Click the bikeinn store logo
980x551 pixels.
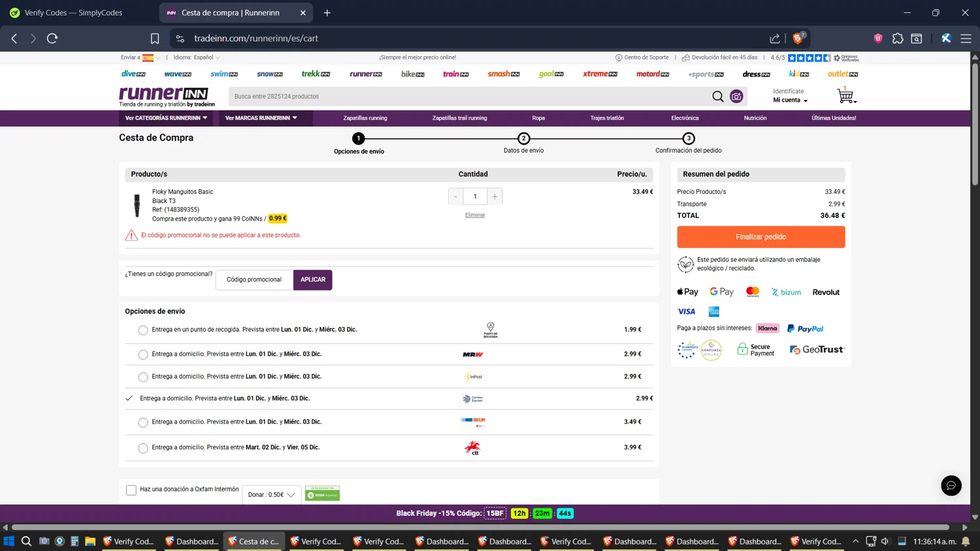pos(412,74)
